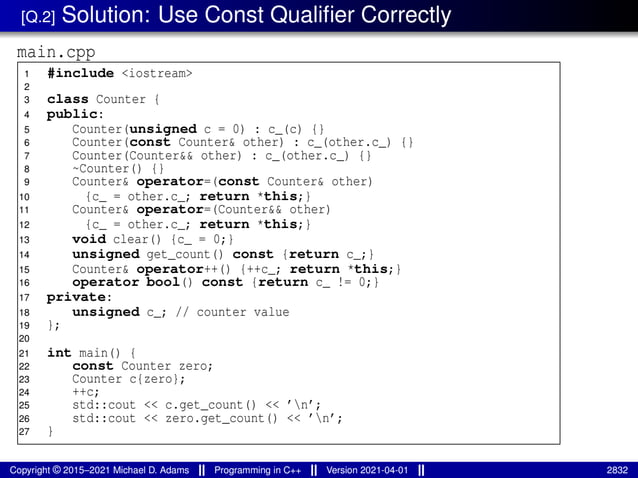Viewport: 638px width, 478px height.
Task: Click the destructor '~Counter() {}' line
Action: click(x=118, y=169)
